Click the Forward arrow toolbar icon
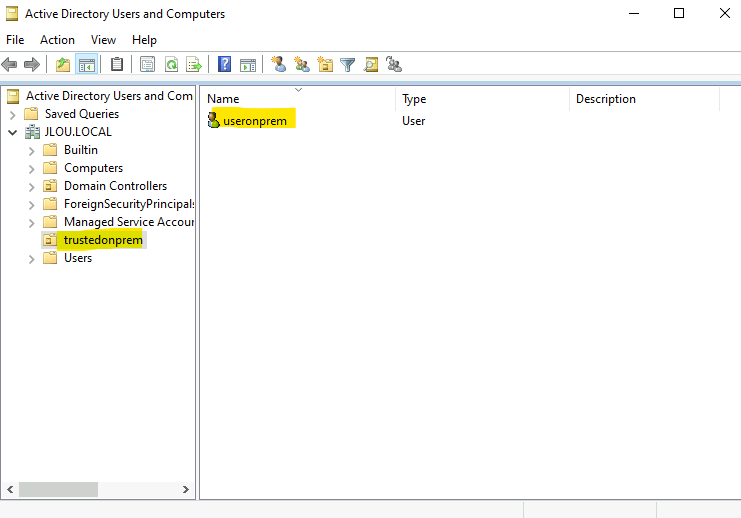The image size is (741, 518). (32, 64)
